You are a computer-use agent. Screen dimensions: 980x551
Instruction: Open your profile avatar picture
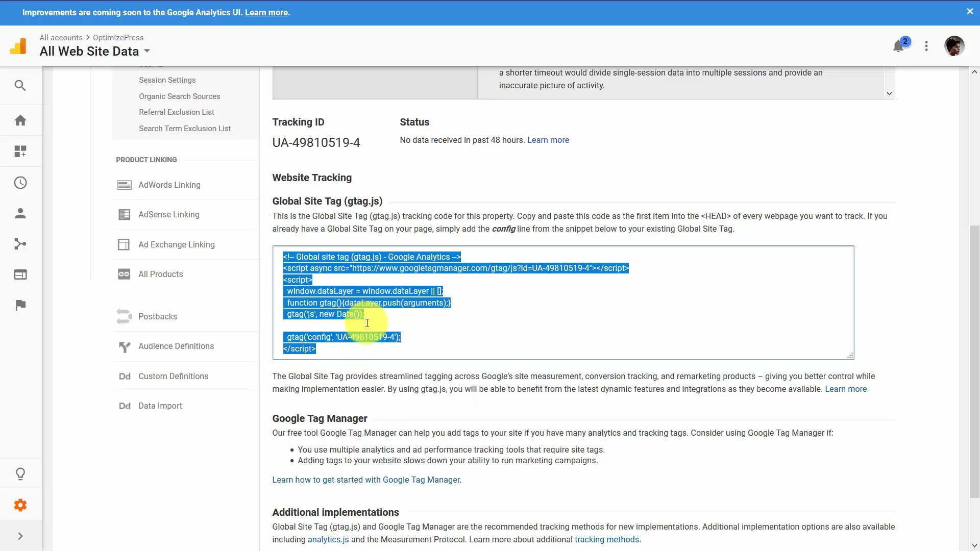coord(955,46)
